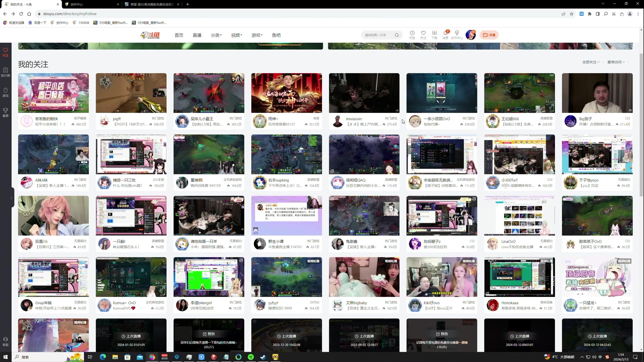Viewport: 644px width, 362px height.
Task: Click the user avatar in header
Action: click(x=470, y=35)
